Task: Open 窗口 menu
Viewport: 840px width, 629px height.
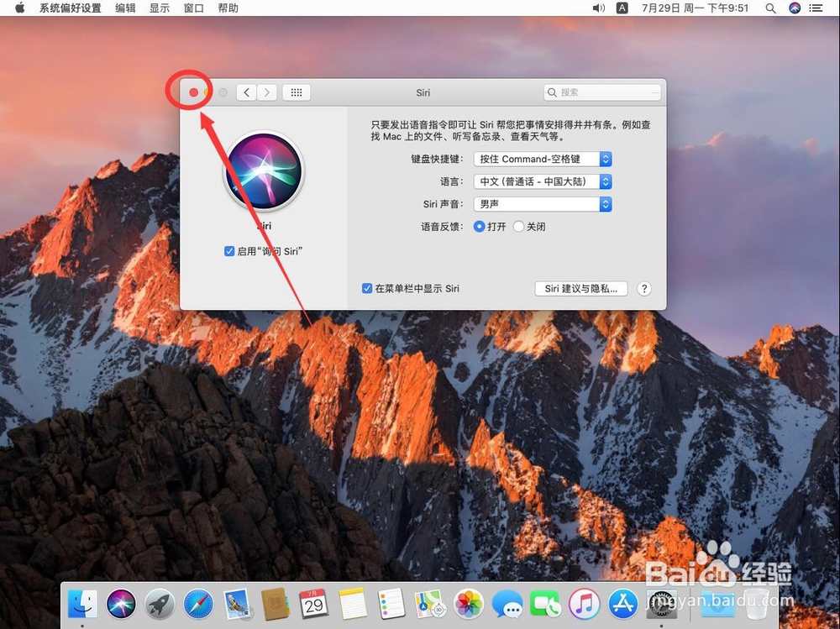Action: click(193, 8)
